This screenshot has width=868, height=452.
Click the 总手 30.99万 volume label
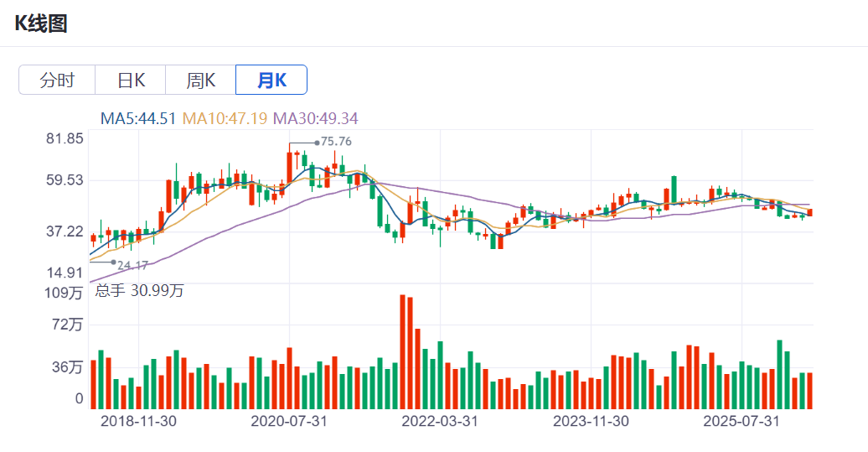(x=139, y=291)
